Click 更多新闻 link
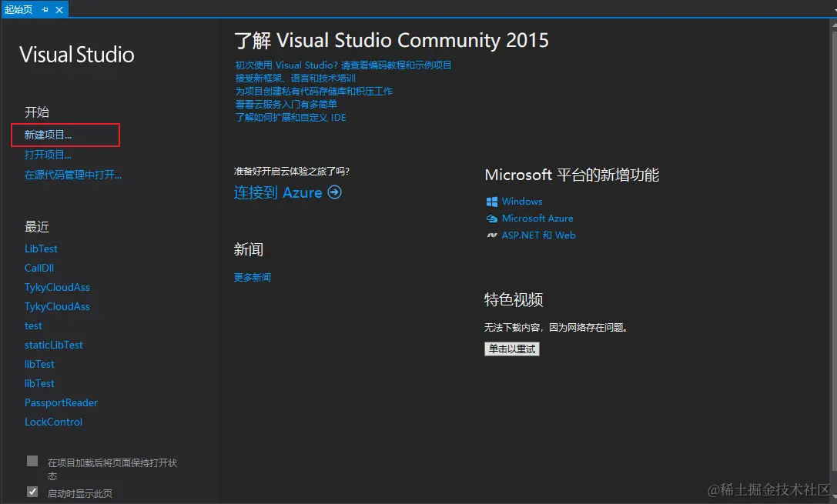 pyautogui.click(x=253, y=277)
